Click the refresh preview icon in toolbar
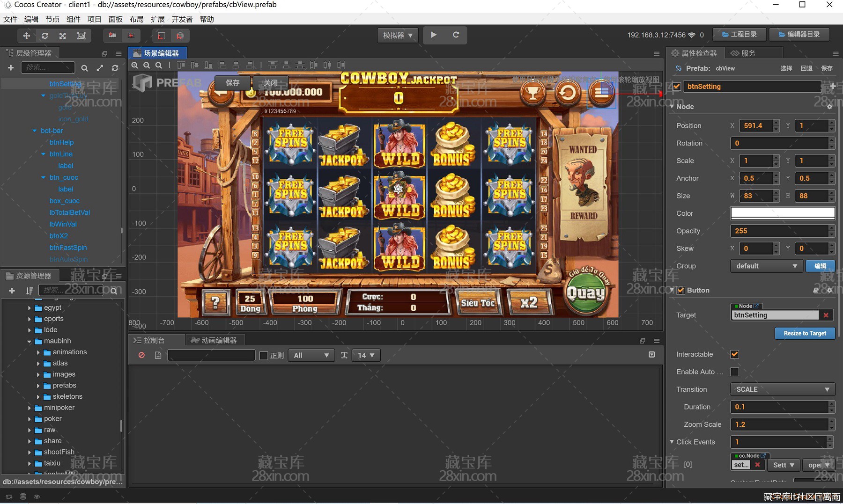 (x=456, y=35)
